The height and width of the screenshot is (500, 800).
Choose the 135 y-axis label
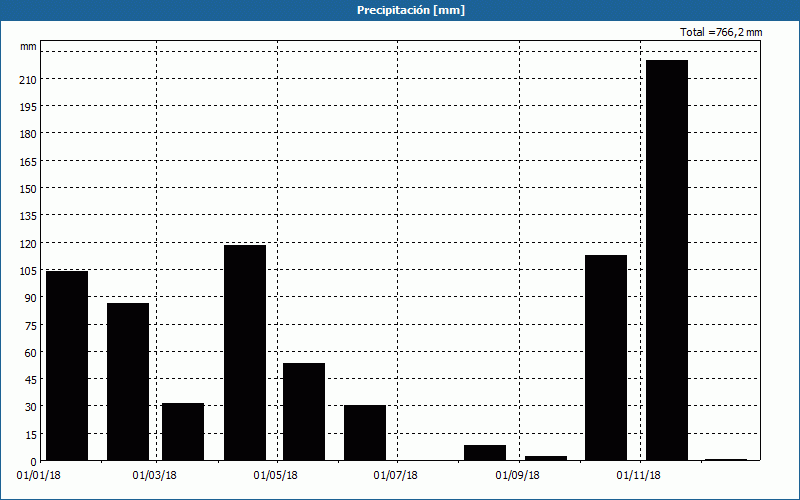(29, 216)
